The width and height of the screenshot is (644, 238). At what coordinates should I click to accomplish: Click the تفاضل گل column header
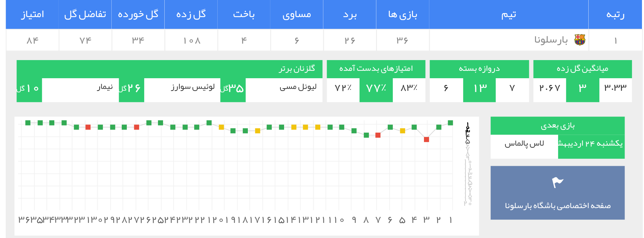[x=85, y=14]
